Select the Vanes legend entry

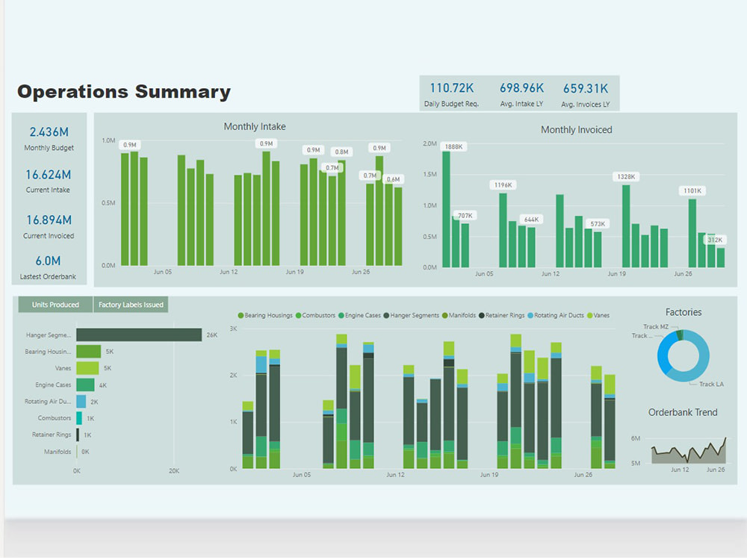598,315
